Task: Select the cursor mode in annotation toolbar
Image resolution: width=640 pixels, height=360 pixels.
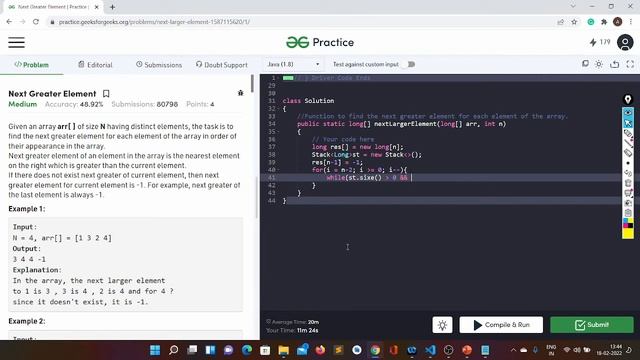Action: (628, 122)
